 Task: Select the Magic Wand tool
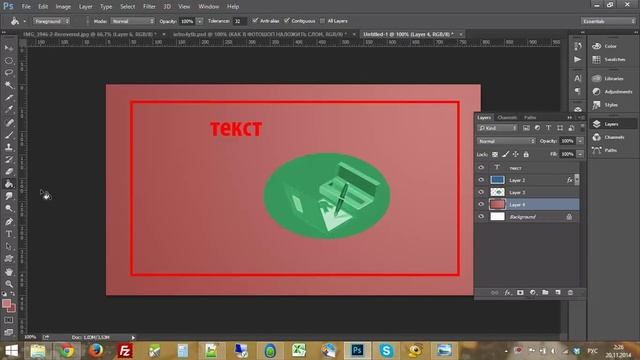(9, 85)
